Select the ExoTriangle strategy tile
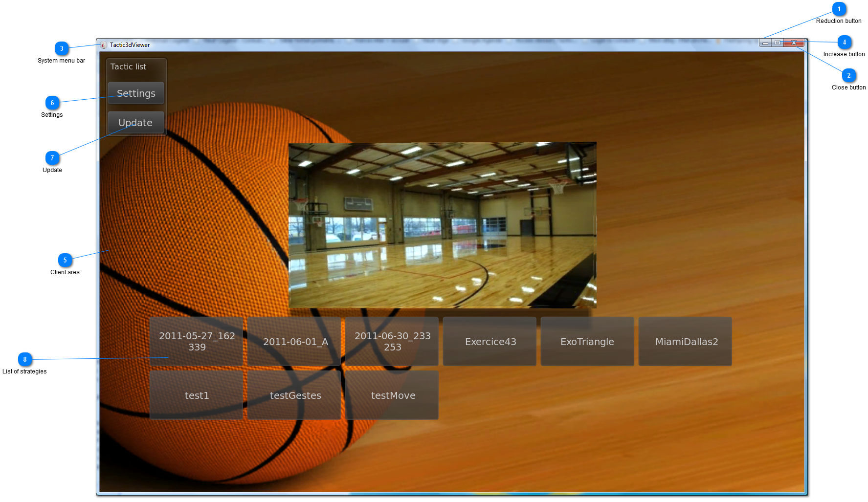868x502 pixels. click(587, 341)
